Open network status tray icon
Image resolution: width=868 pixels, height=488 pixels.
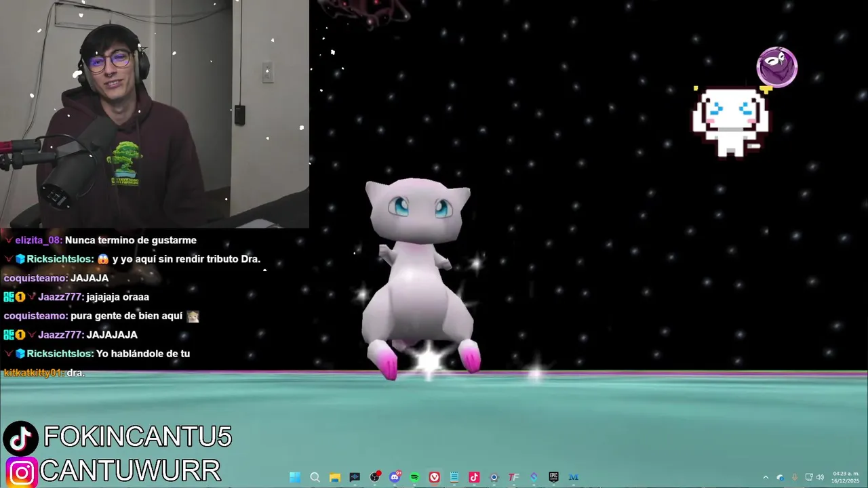809,477
